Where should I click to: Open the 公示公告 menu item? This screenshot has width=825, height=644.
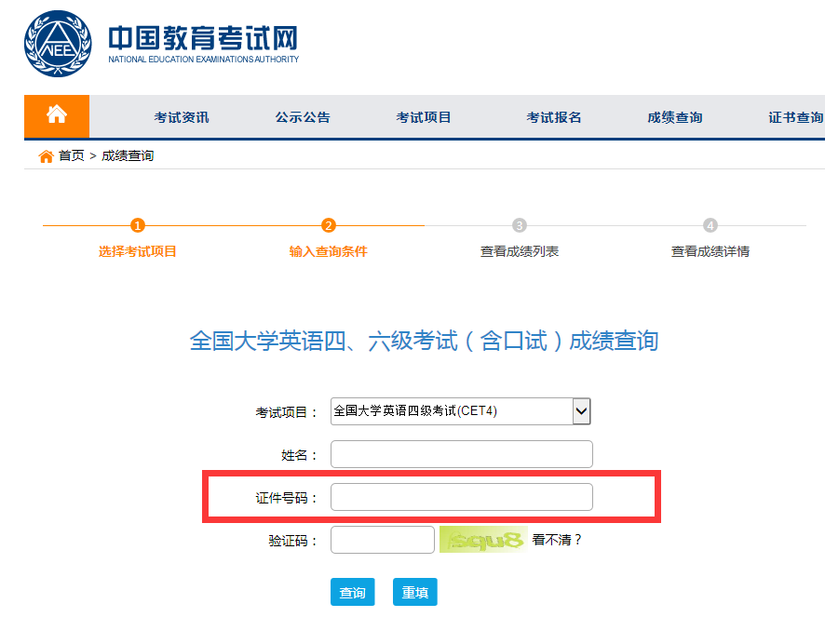point(303,117)
